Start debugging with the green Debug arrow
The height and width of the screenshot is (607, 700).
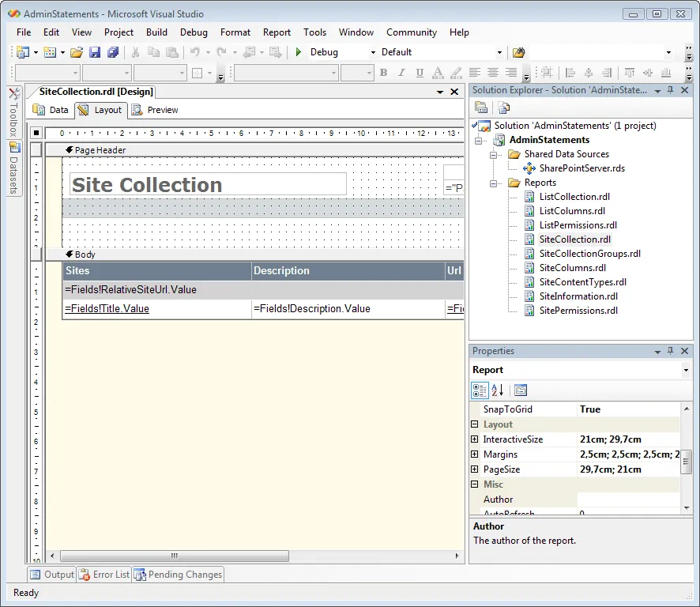click(x=299, y=53)
